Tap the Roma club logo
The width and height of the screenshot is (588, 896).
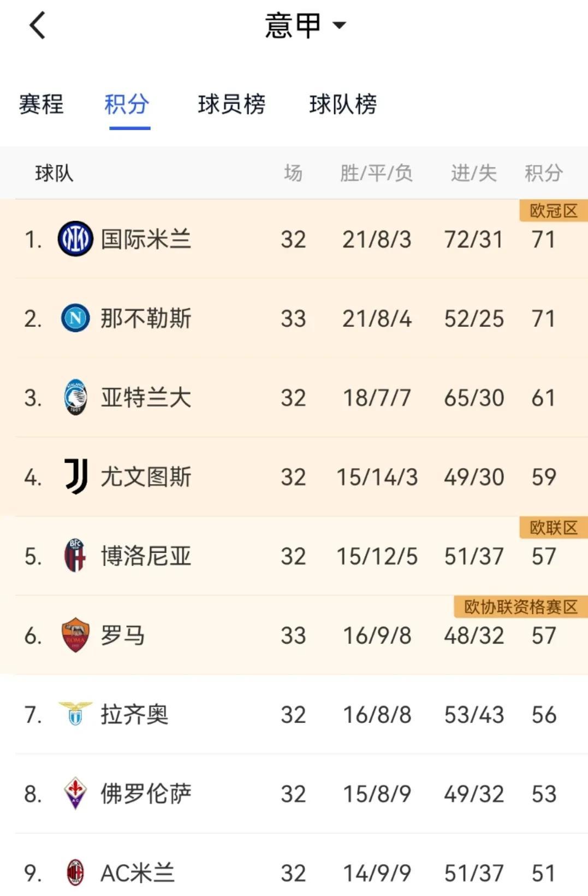coord(75,635)
